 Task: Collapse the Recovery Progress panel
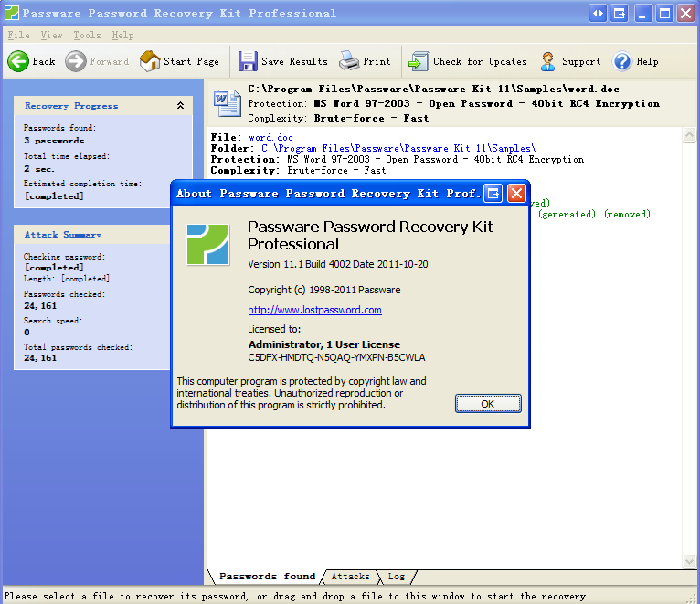tap(180, 105)
